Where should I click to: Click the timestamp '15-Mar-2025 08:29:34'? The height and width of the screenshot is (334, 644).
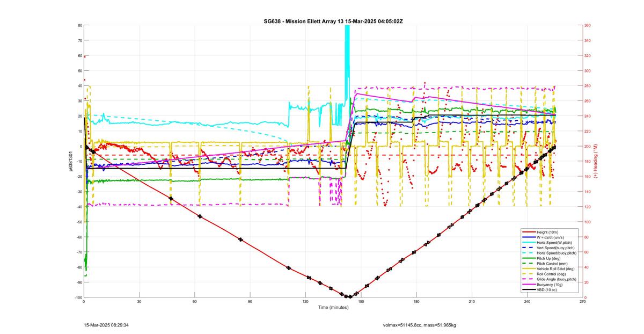pyautogui.click(x=106, y=325)
